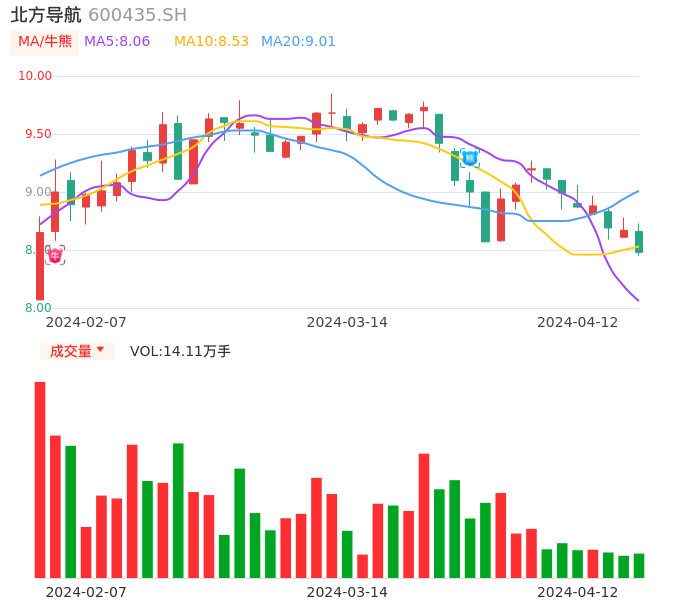Viewport: 686px width, 606px height.
Task: Click the last green candlestick at far right
Action: coord(639,241)
